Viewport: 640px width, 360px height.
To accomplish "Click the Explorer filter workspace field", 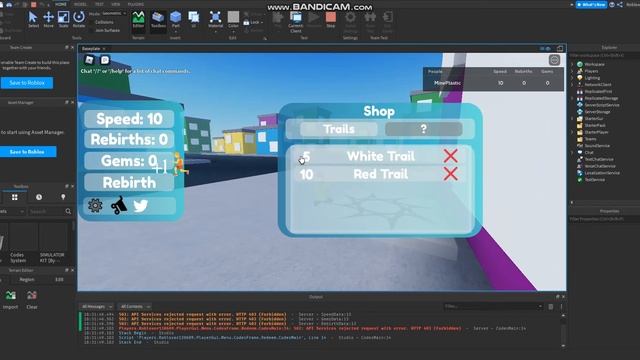I will click(604, 55).
